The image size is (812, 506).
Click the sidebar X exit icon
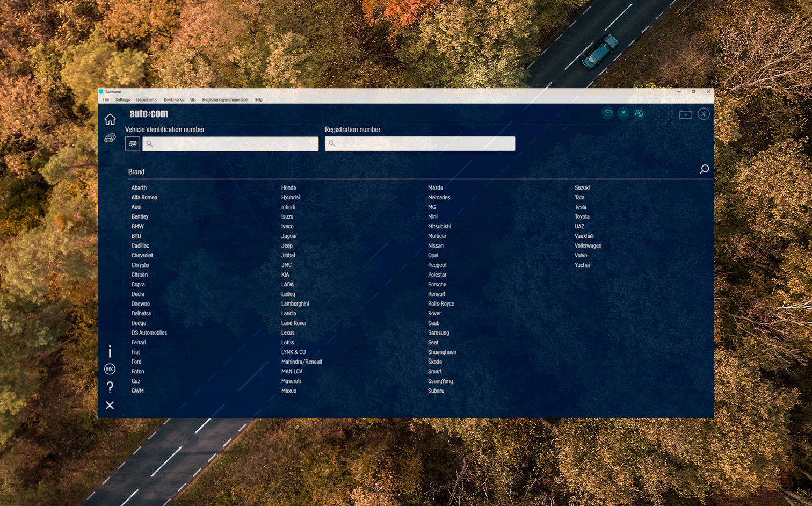coord(110,405)
